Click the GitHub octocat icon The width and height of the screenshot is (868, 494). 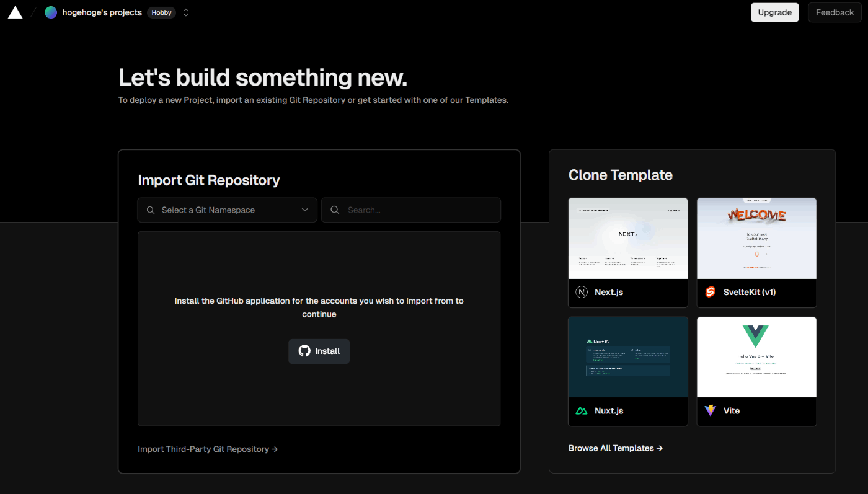pos(304,351)
